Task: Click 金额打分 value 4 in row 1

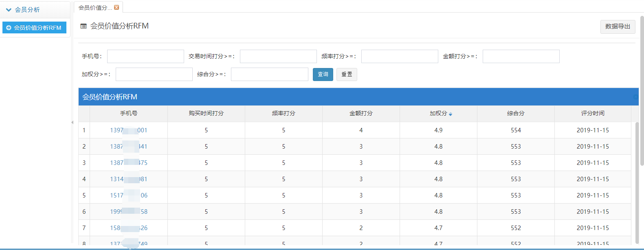Action: click(361, 130)
